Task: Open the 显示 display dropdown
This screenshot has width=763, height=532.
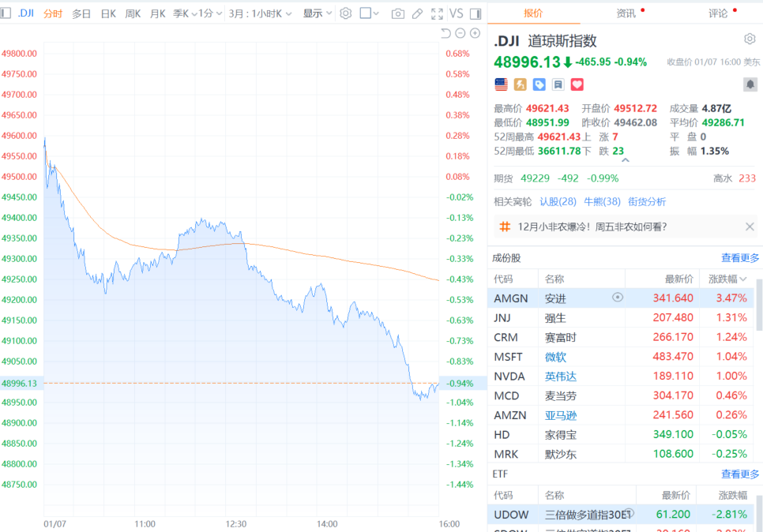Action: [317, 13]
